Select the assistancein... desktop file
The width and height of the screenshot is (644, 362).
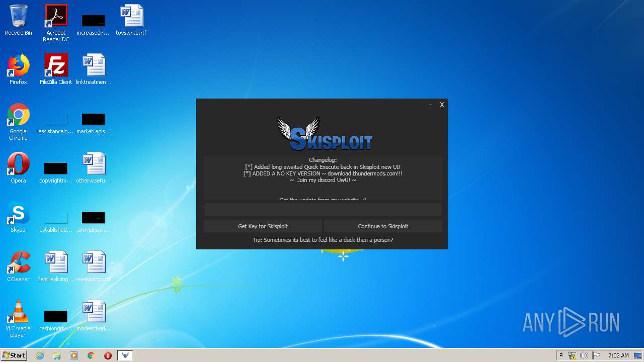click(x=56, y=123)
